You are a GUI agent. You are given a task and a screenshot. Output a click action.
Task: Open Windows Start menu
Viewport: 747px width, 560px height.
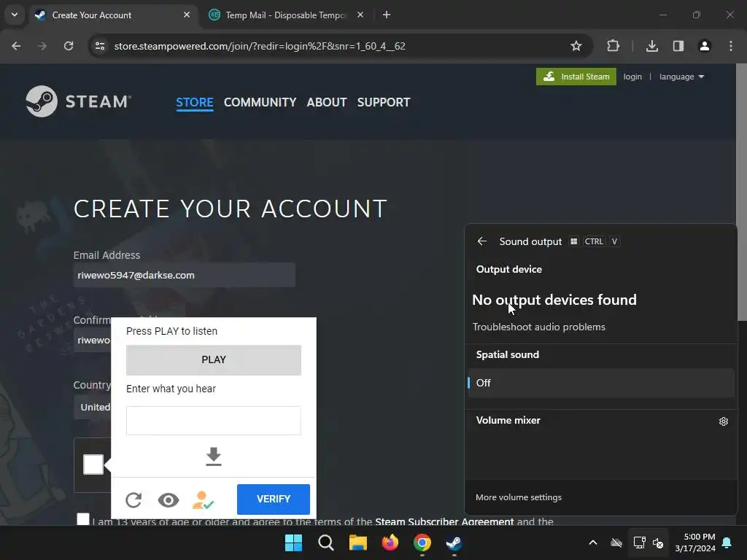[x=293, y=542]
